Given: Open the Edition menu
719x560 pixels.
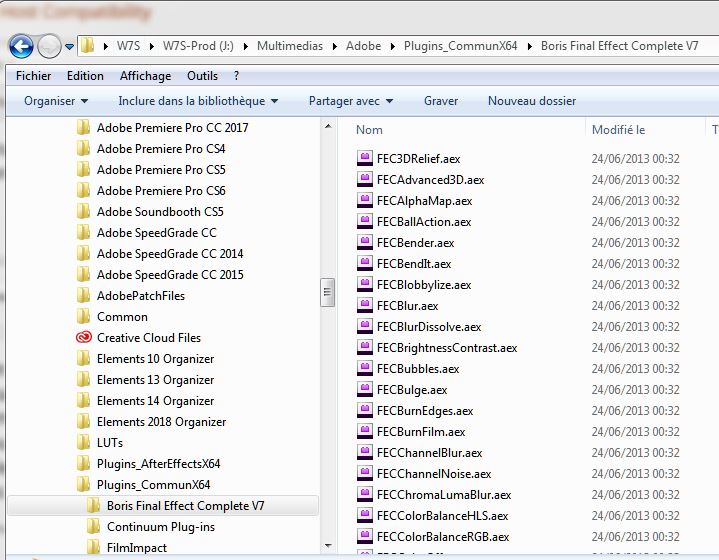Looking at the screenshot, I should pyautogui.click(x=85, y=76).
